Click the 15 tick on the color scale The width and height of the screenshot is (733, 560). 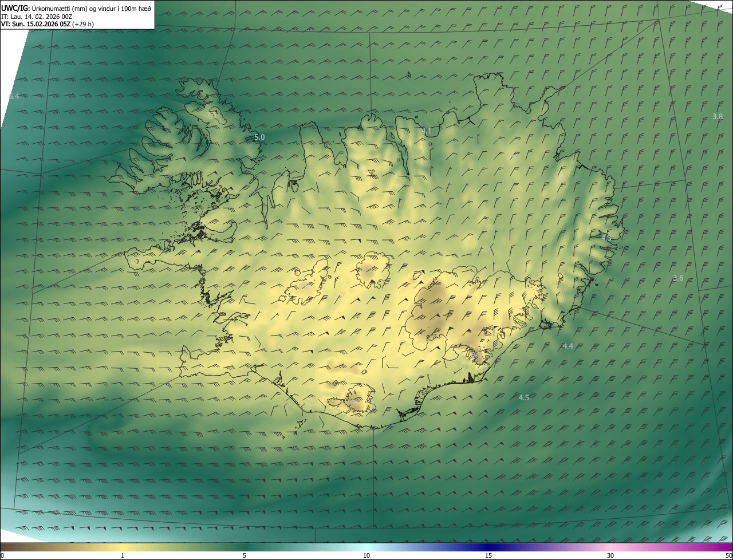coord(488,555)
